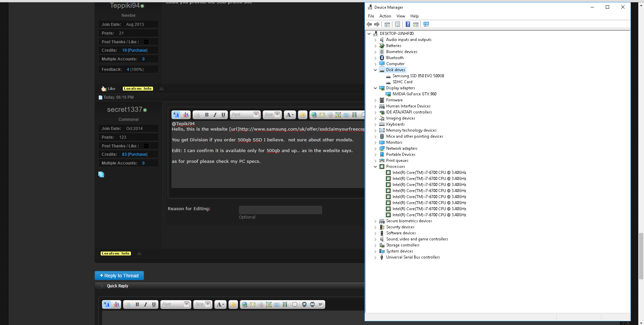Toggle Italic in the Quick Reply editor

(x=146, y=305)
